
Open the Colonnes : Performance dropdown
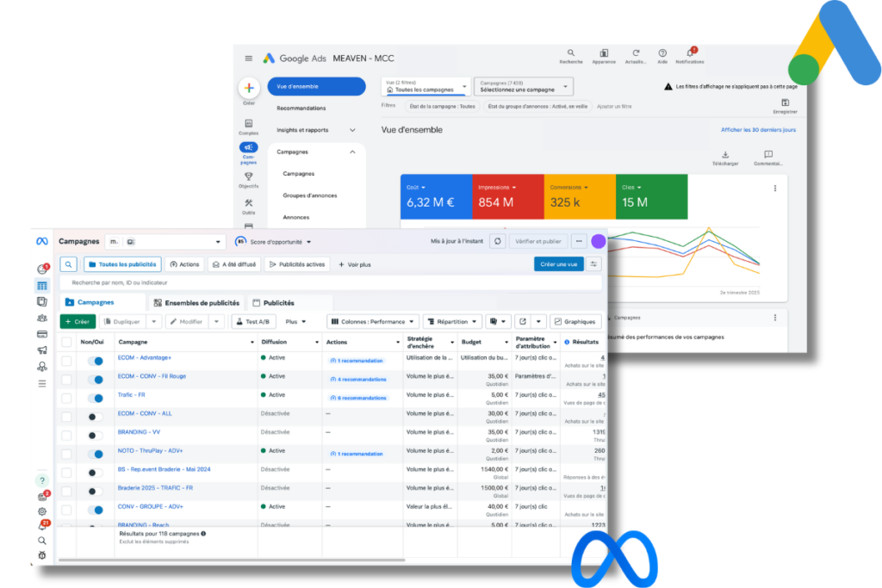(x=373, y=322)
